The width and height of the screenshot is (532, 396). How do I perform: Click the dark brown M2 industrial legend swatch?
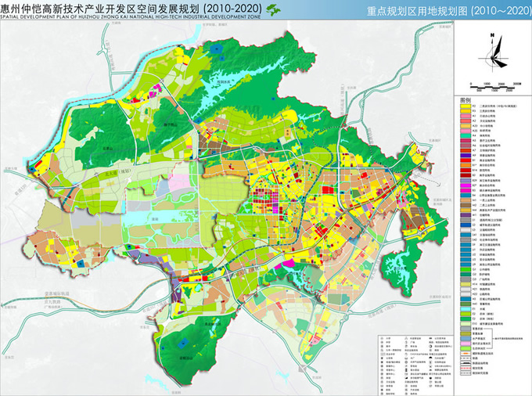point(465,205)
